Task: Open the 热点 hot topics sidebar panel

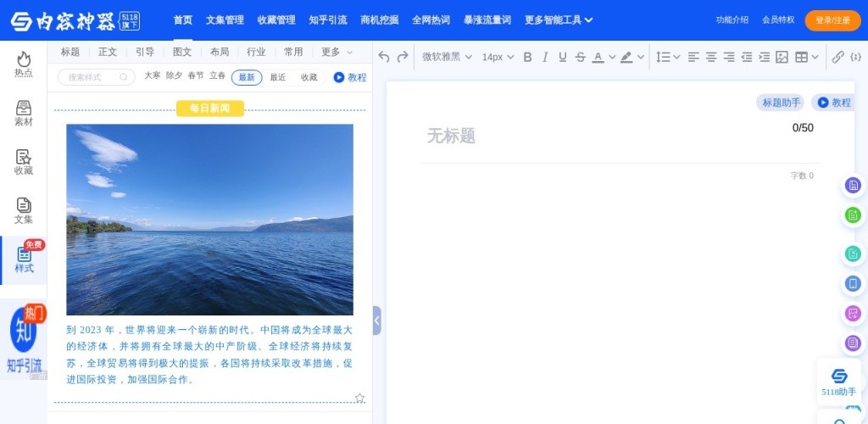Action: 24,64
